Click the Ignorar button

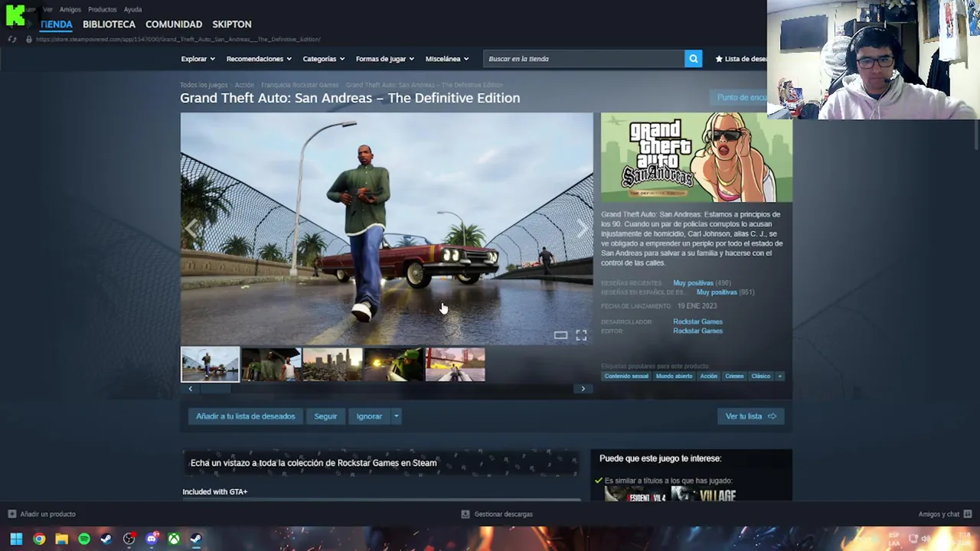[369, 416]
